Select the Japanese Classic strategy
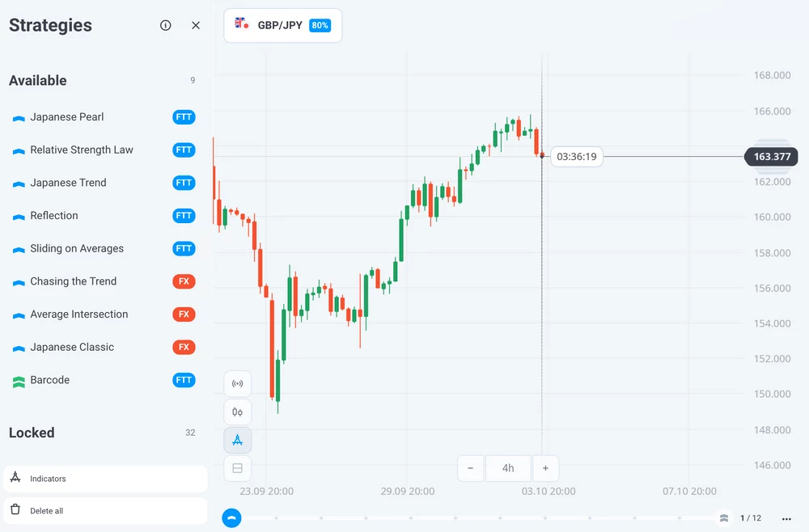 (x=71, y=347)
